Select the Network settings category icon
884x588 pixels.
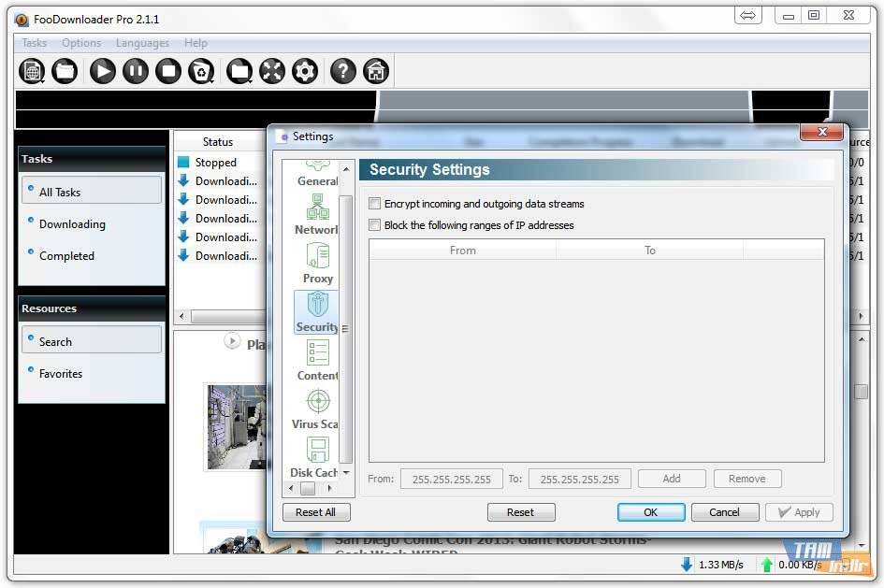click(317, 214)
